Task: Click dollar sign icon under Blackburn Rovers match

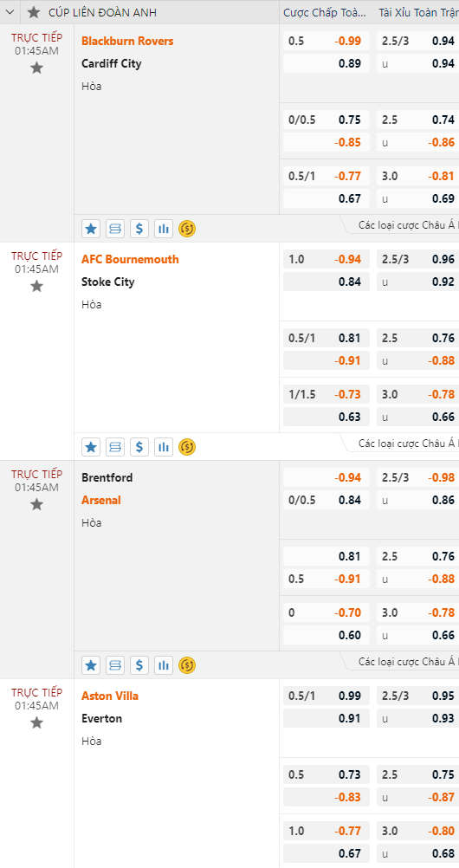Action: pyautogui.click(x=139, y=229)
